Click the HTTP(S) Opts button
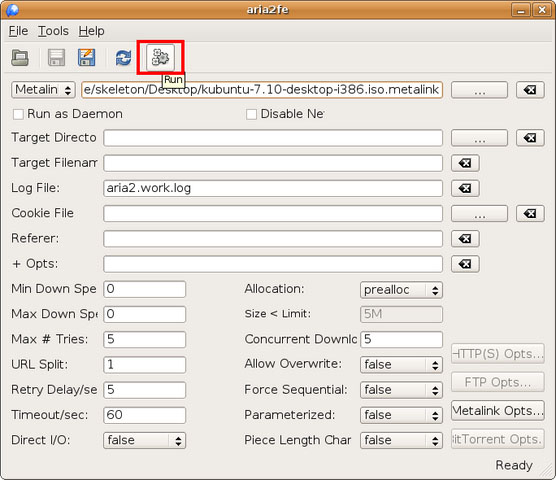556x480 pixels. tap(498, 353)
